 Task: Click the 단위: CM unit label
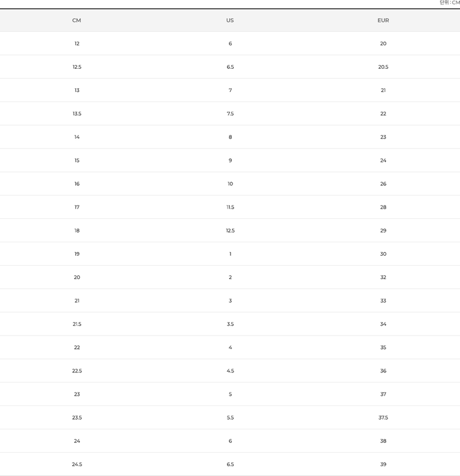[x=449, y=3]
